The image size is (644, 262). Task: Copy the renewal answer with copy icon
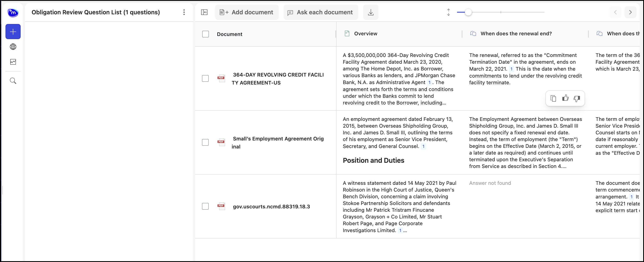pos(553,98)
